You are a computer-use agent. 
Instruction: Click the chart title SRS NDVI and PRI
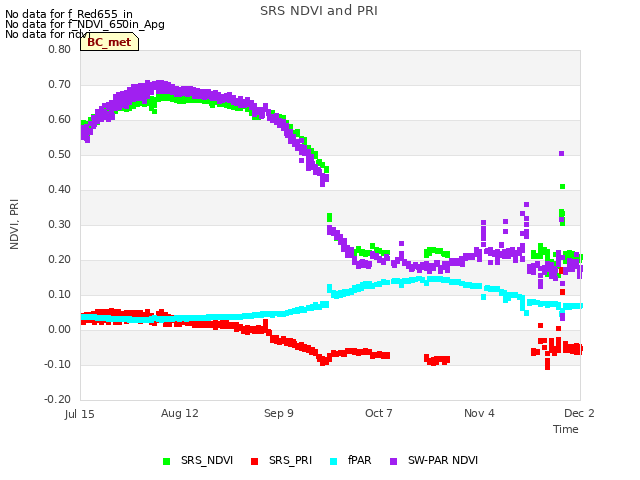319,11
